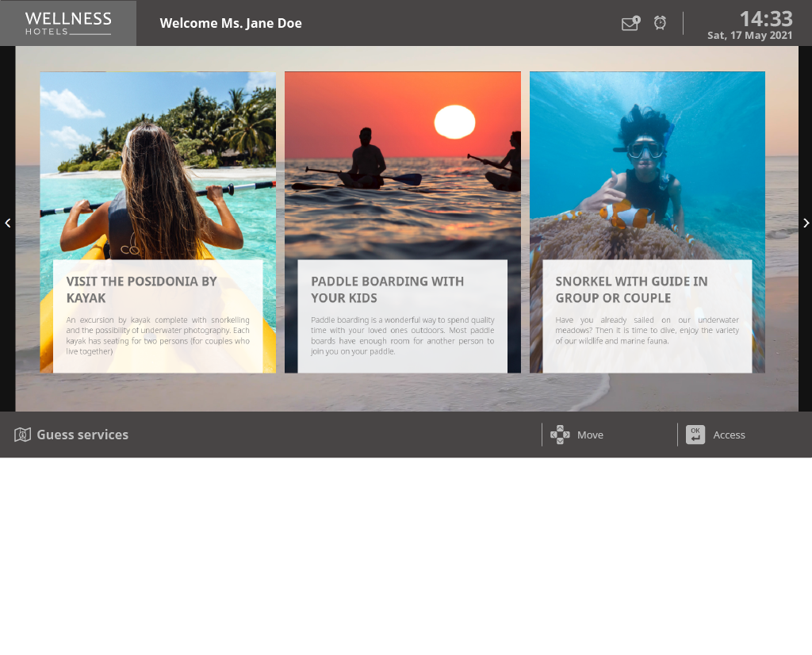The width and height of the screenshot is (812, 655).
Task: Select 'Visit the Posidonia by Kayak' title
Action: point(141,289)
